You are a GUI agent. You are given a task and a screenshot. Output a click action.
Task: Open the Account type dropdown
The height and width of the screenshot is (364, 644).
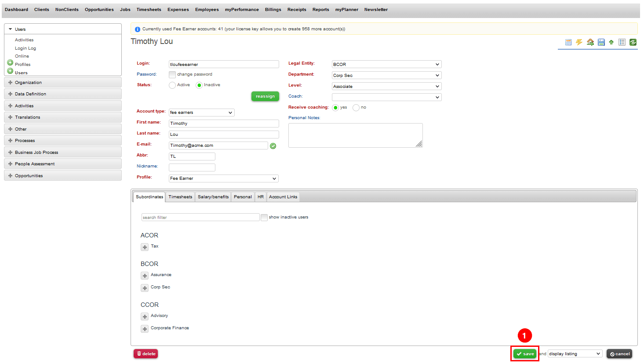point(202,113)
